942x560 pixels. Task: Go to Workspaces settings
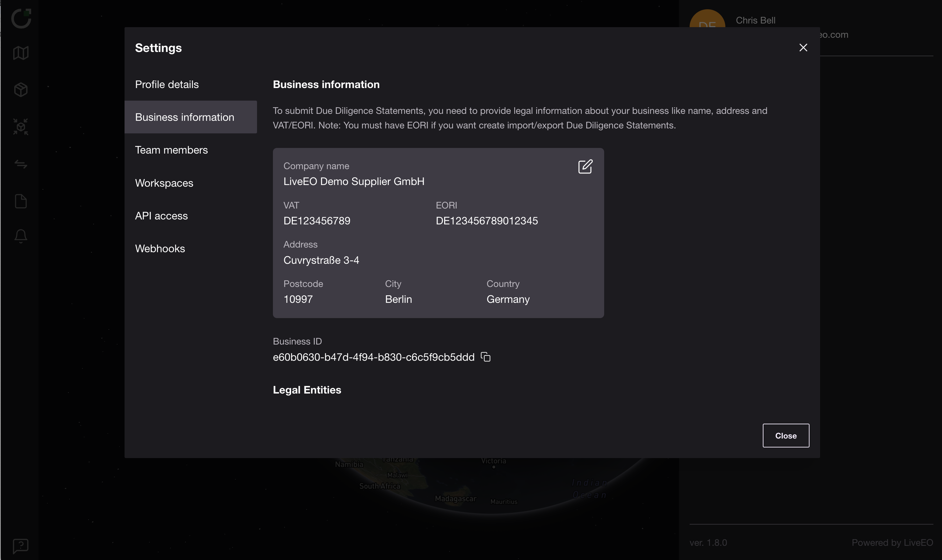164,183
